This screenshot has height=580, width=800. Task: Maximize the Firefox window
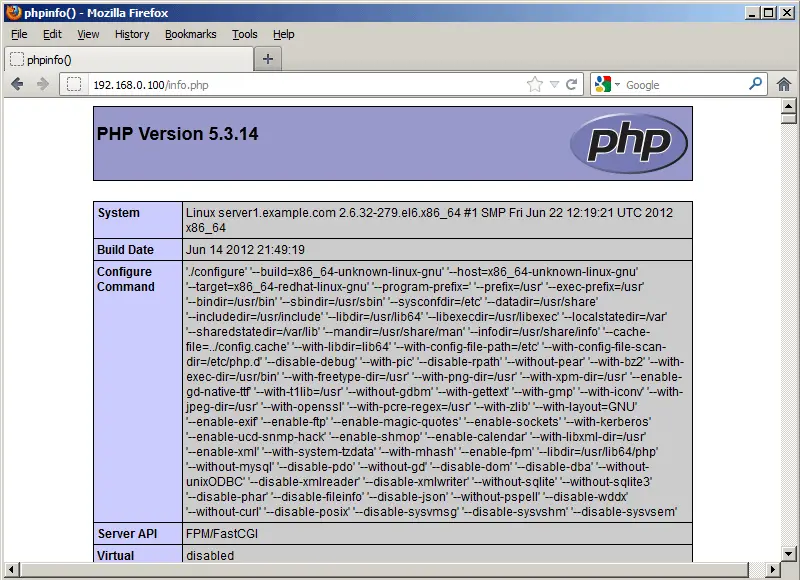click(x=768, y=13)
